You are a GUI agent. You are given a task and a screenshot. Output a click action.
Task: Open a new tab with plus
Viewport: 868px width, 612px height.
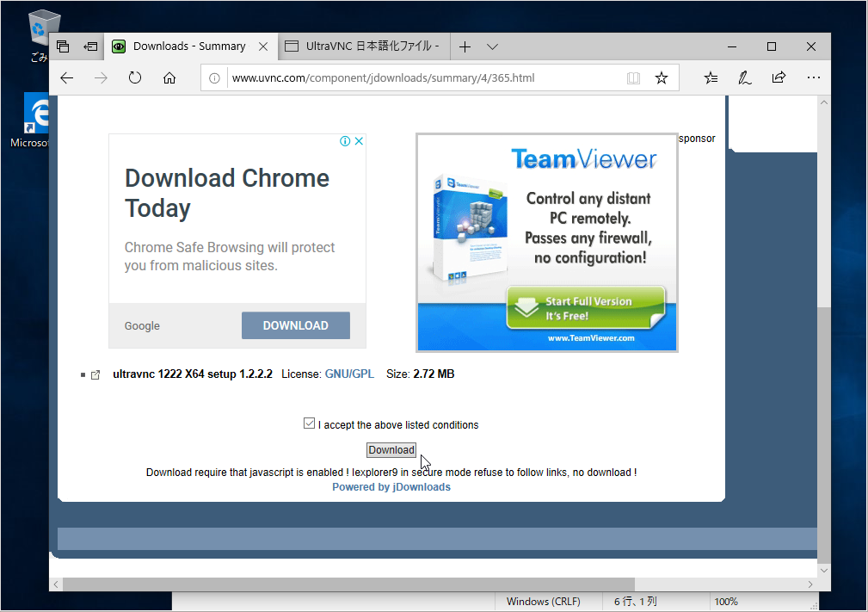pyautogui.click(x=465, y=46)
